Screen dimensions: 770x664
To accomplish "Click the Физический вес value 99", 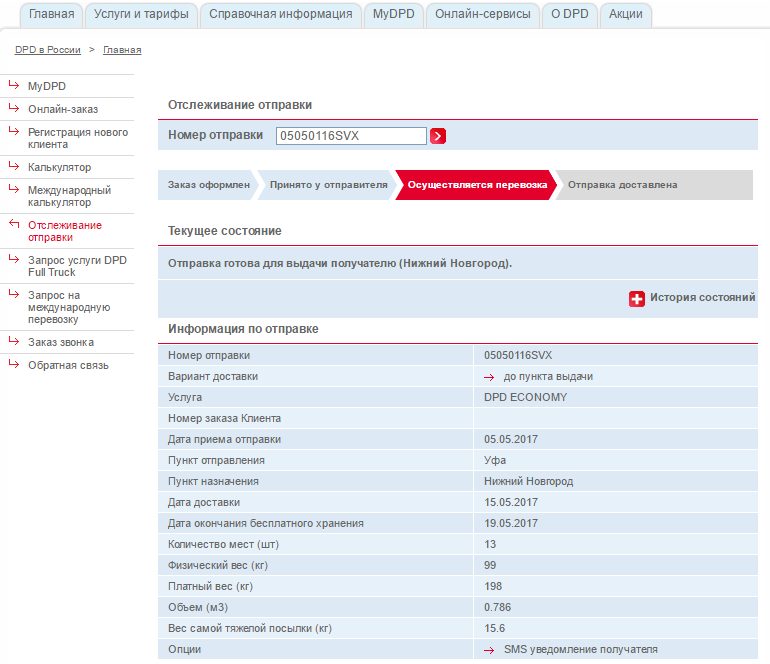I will click(490, 566).
